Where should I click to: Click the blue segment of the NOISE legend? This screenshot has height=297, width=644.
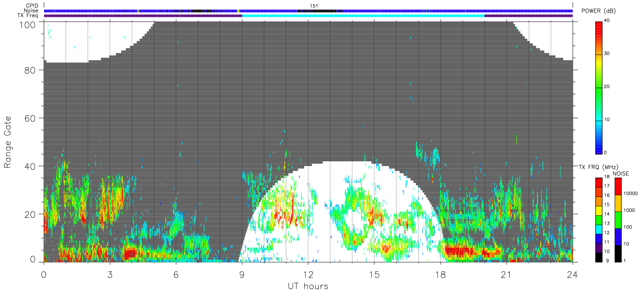coord(618,236)
